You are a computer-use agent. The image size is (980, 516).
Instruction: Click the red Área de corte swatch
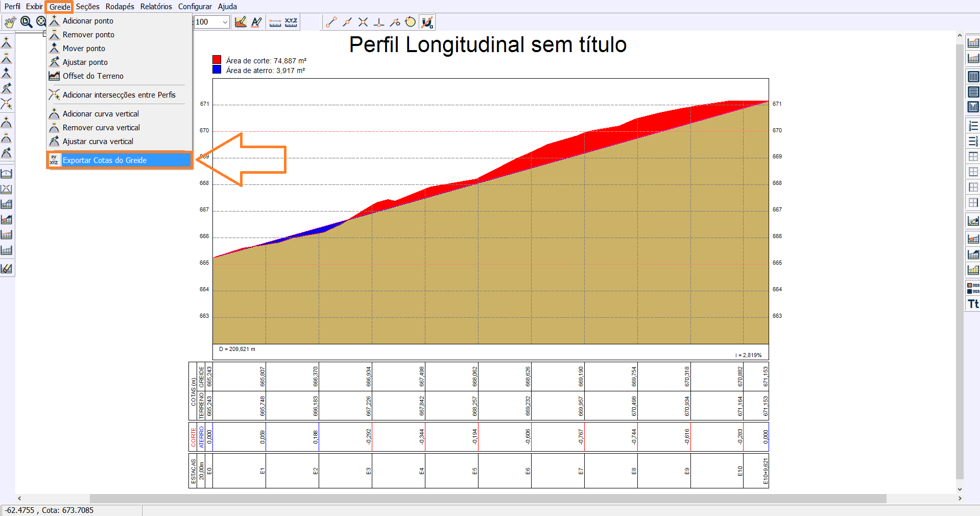tap(217, 60)
